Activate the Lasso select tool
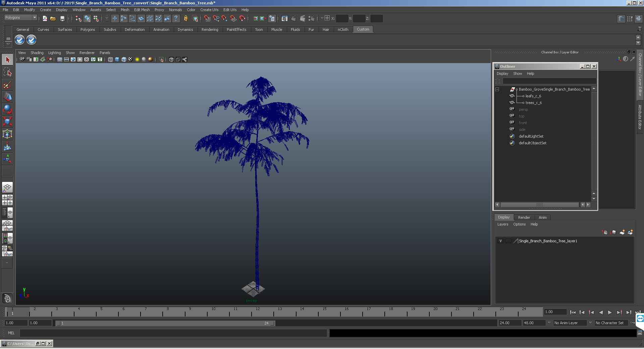 click(x=7, y=72)
